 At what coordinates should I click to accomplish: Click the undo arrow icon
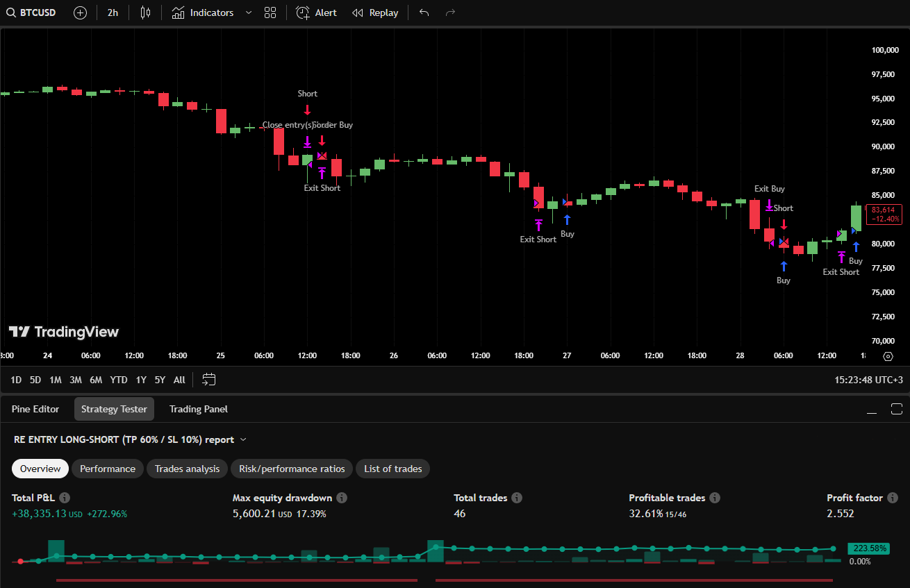[424, 12]
